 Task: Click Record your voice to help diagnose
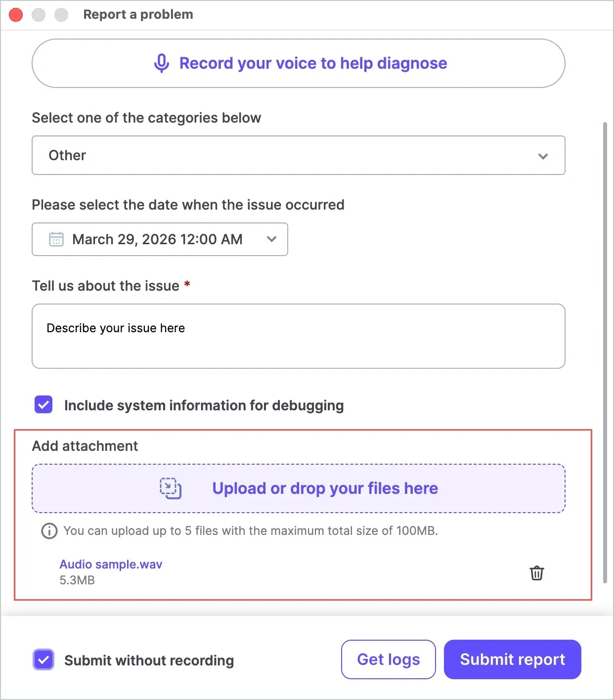312,63
